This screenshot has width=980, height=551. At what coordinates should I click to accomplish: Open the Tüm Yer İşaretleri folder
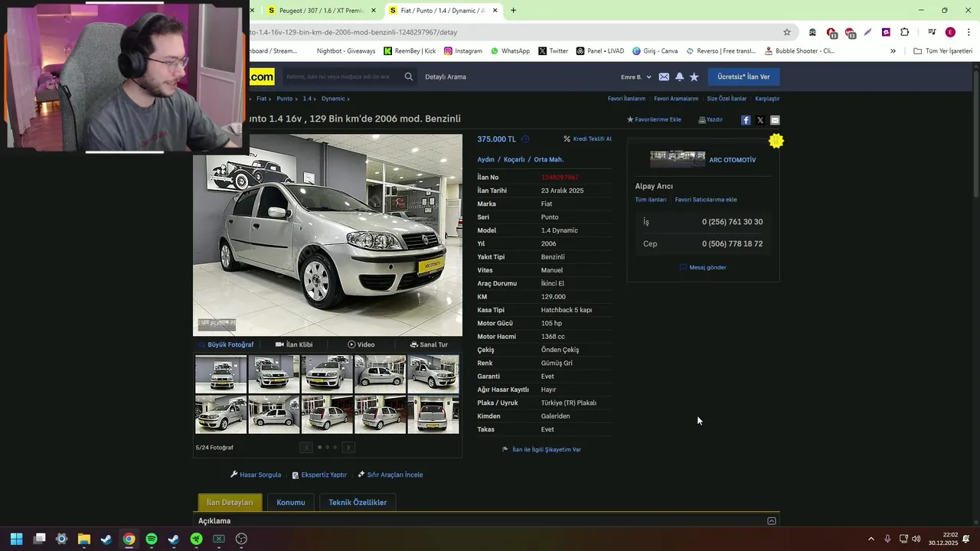click(x=942, y=51)
